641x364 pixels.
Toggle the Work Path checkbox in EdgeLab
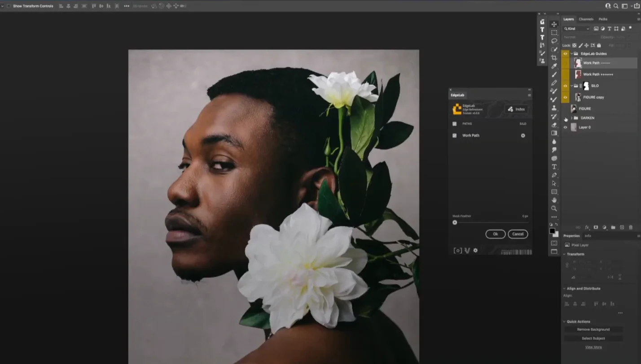[x=454, y=135]
